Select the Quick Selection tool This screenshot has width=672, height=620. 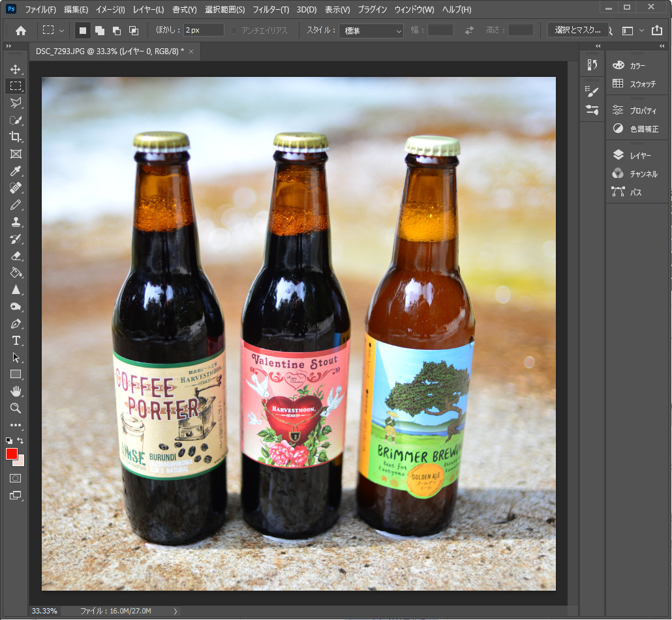tap(16, 121)
